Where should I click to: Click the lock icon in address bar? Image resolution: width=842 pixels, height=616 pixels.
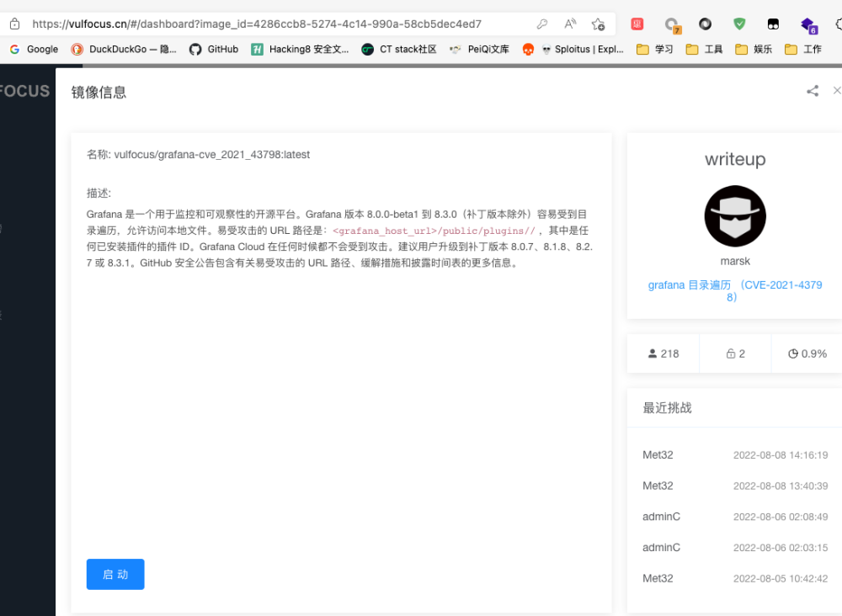[x=14, y=24]
